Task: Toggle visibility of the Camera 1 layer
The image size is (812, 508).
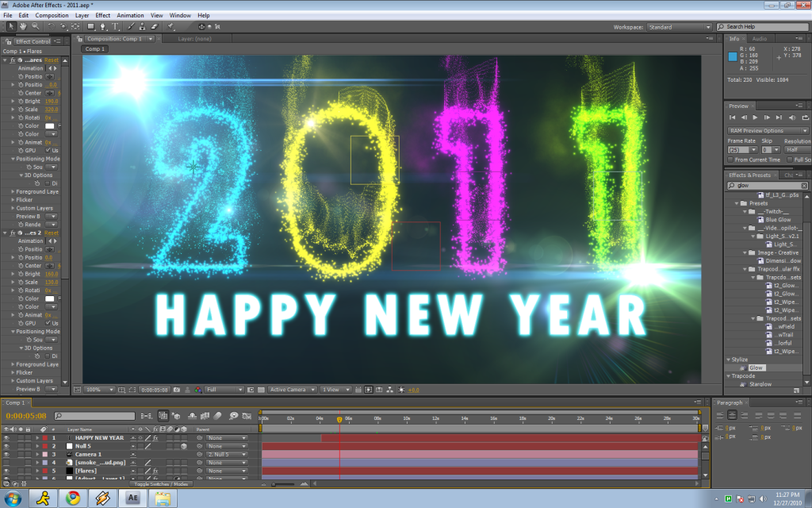Action: click(x=7, y=454)
